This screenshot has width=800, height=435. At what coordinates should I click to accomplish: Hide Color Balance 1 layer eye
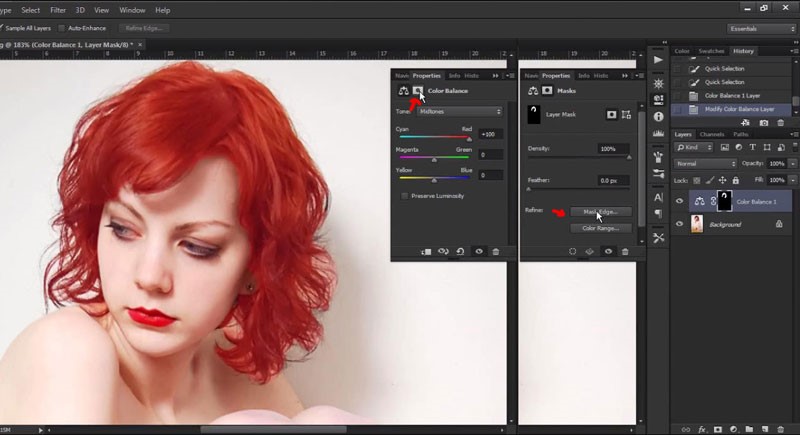tap(679, 201)
